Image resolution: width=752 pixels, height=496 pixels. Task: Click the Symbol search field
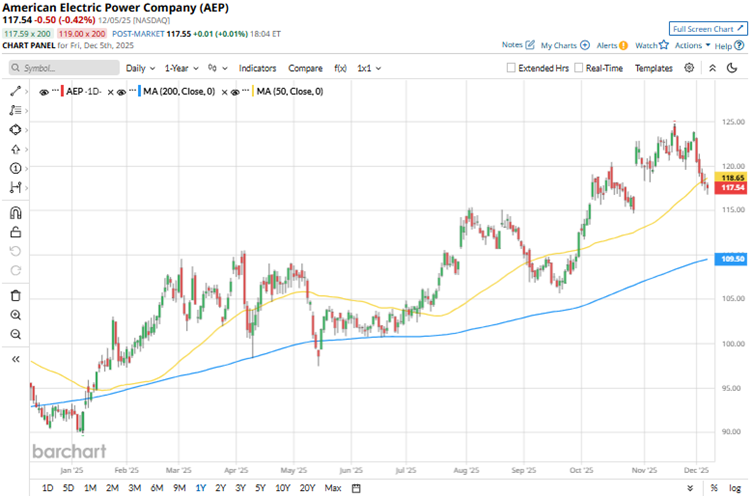point(60,68)
